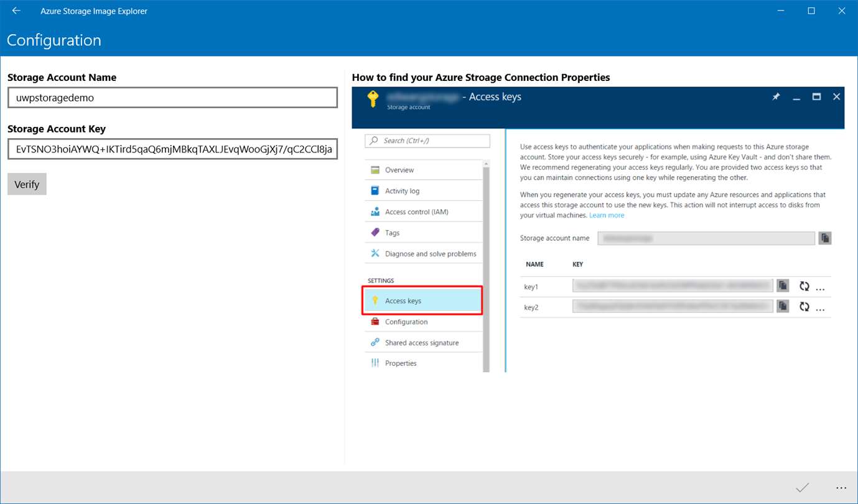Open the more options ellipsis in bottom bar
Viewport: 858px width, 504px height.
(x=841, y=488)
